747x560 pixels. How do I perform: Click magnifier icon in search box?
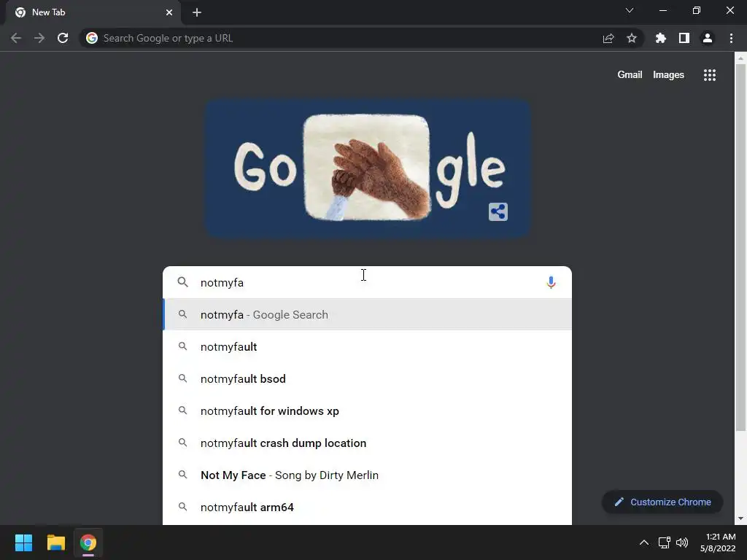[183, 282]
